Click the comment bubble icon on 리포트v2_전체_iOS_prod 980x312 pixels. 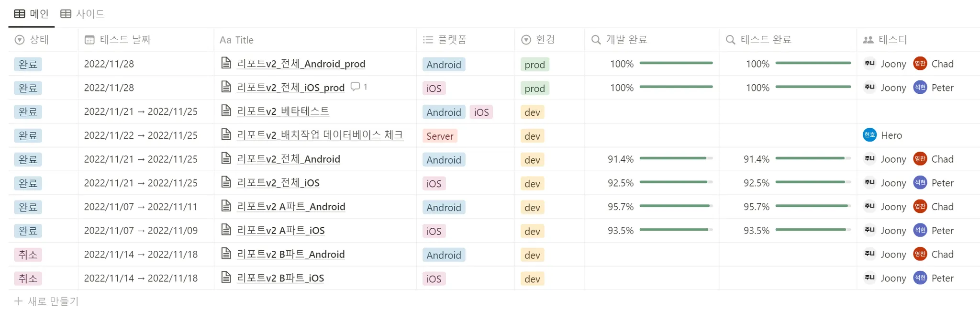pyautogui.click(x=355, y=87)
